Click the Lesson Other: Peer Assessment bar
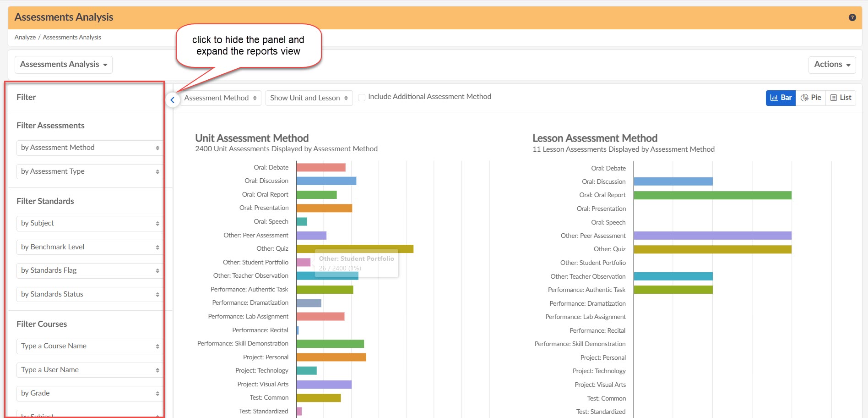 click(x=713, y=236)
